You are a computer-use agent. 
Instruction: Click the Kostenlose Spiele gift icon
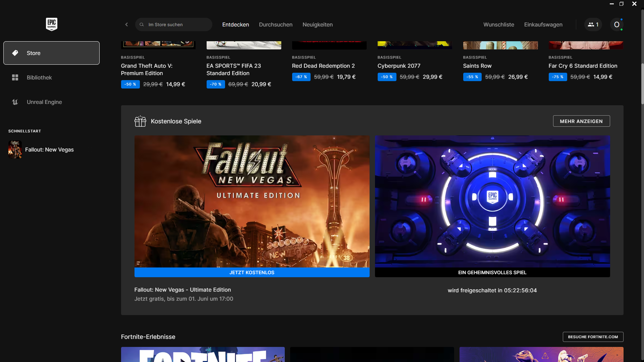click(x=140, y=121)
